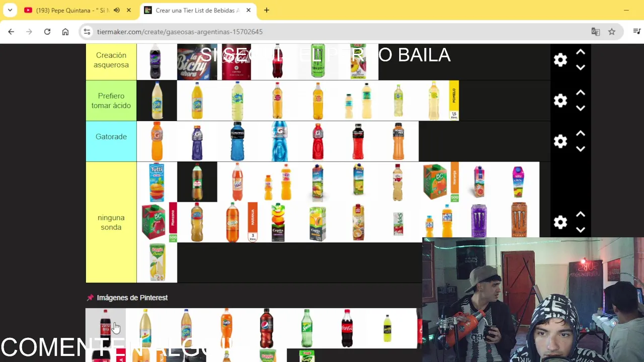
Task: Open settings gear for ninguna sonda row
Action: click(x=560, y=222)
